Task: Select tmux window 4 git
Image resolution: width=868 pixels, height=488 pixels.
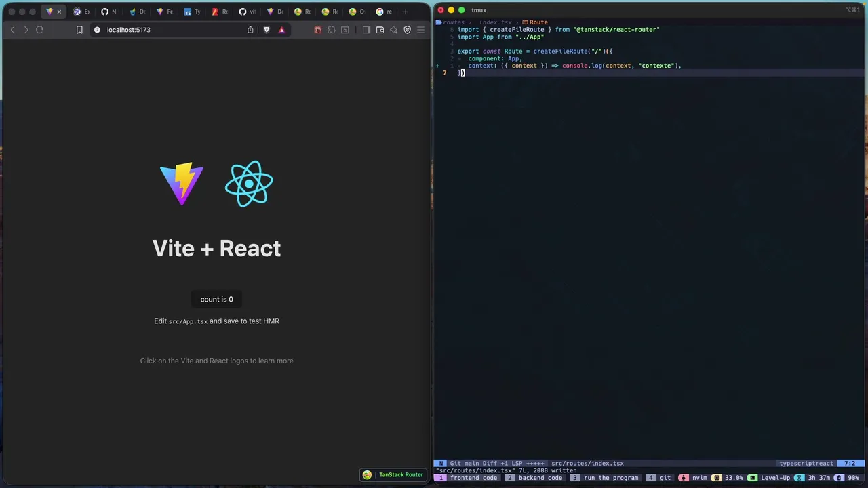Action: [658, 478]
